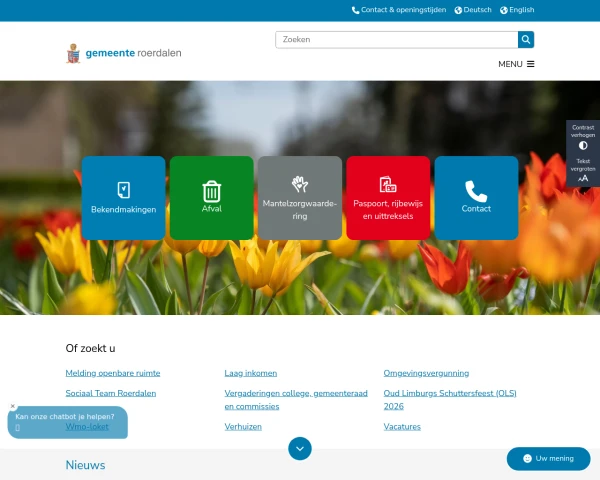Open Sociaal Team Roerdalen link
Viewport: 600px width, 480px height.
click(x=111, y=393)
